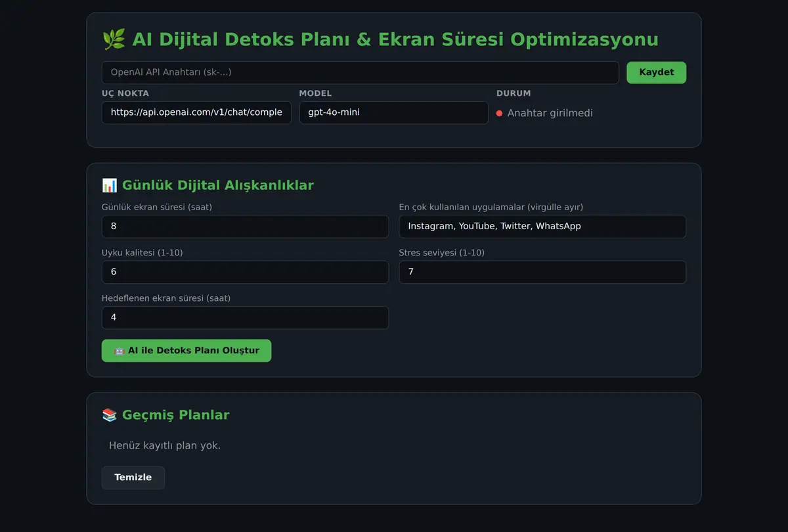
Task: Click the Günlük ekran süresi (saat) label
Action: (x=157, y=207)
